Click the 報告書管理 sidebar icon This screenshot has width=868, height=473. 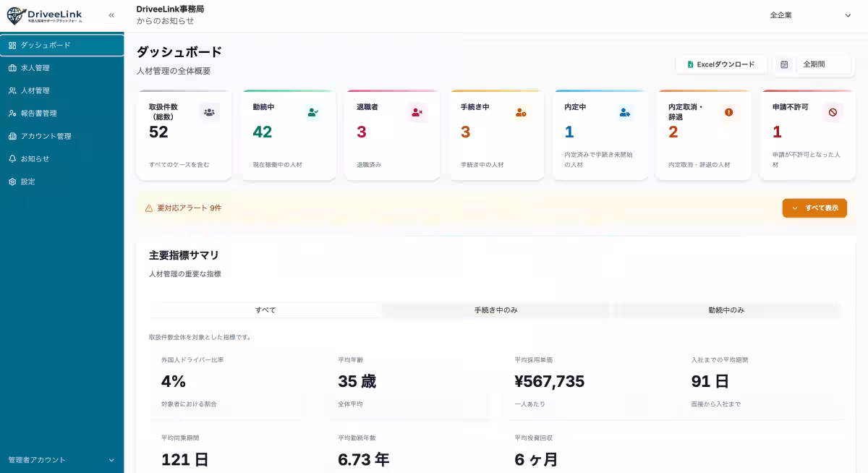coord(12,114)
